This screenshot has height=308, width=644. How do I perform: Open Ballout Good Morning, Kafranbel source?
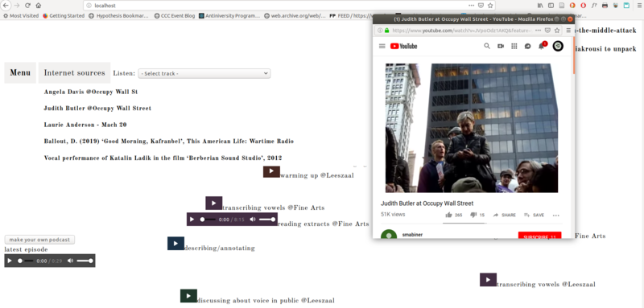click(x=169, y=141)
